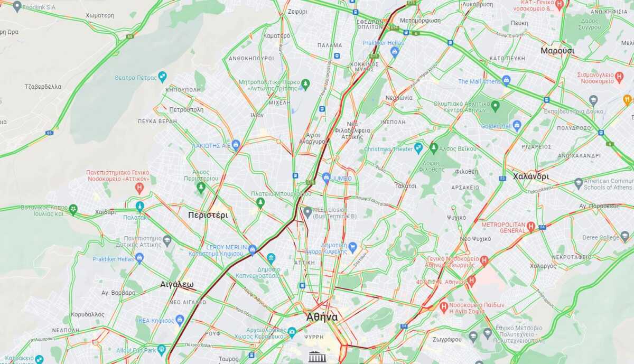This screenshot has width=634, height=364.
Task: Click the JUMBO store marker
Action: pos(327,178)
